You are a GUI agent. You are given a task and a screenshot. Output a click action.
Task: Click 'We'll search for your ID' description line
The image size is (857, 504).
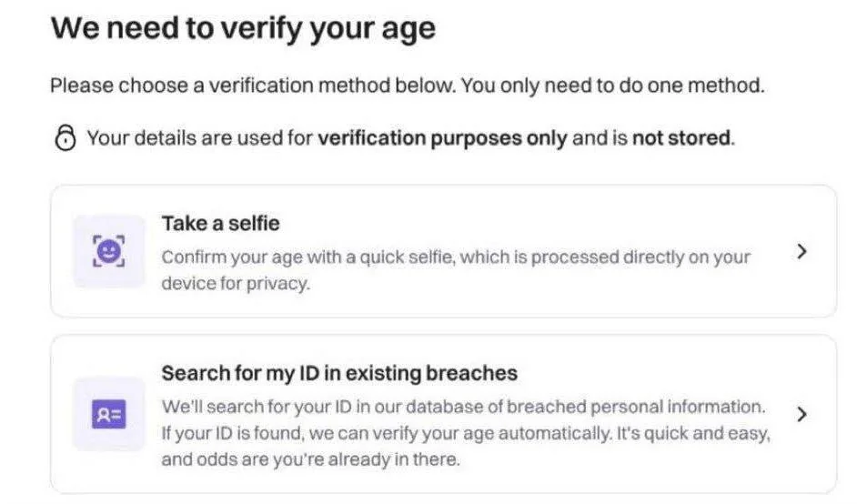463,407
